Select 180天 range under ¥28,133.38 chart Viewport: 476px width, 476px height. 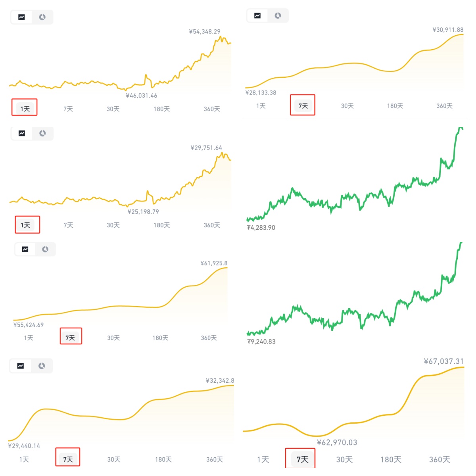pyautogui.click(x=395, y=106)
